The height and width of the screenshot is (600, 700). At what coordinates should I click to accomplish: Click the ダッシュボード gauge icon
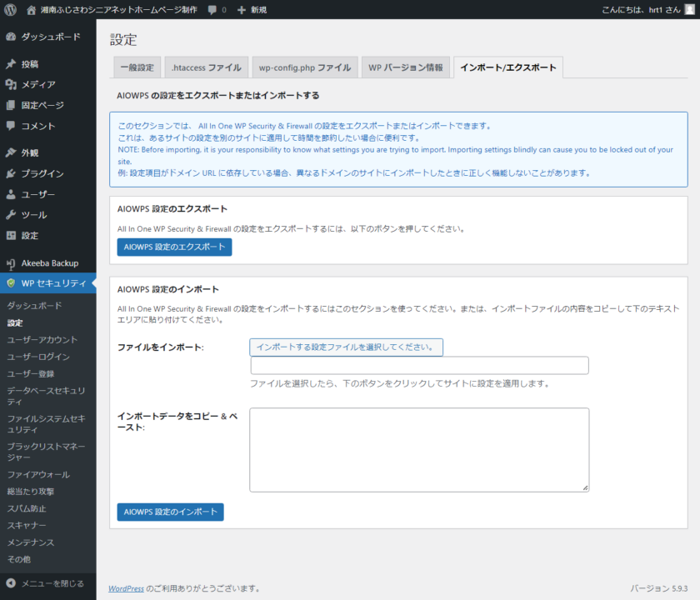(x=11, y=37)
